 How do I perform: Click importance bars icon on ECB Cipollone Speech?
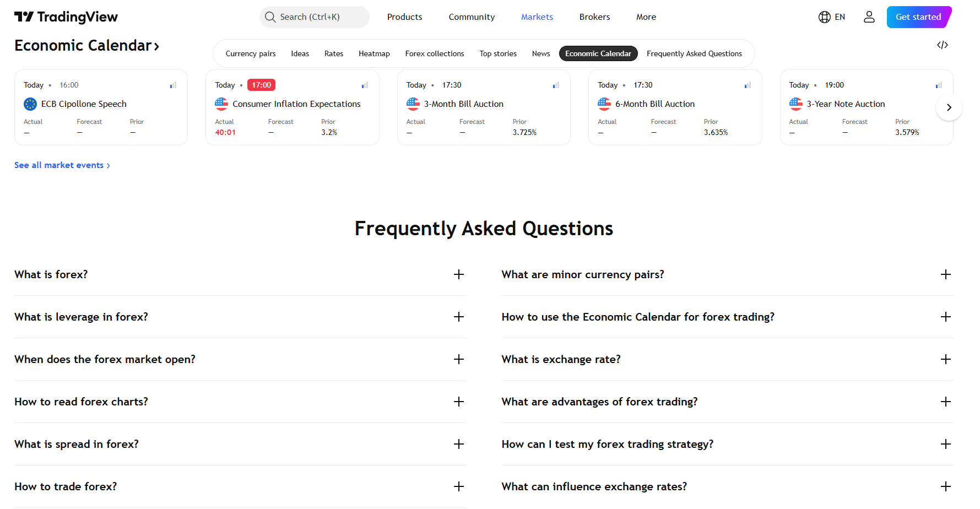173,85
